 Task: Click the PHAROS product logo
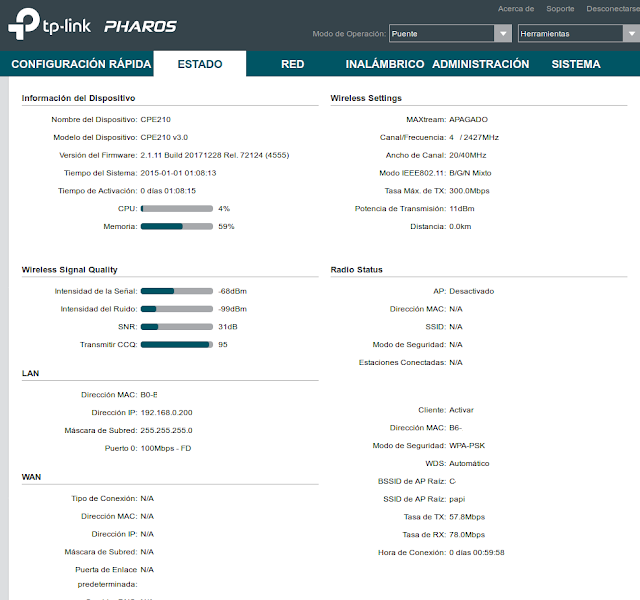coord(140,27)
